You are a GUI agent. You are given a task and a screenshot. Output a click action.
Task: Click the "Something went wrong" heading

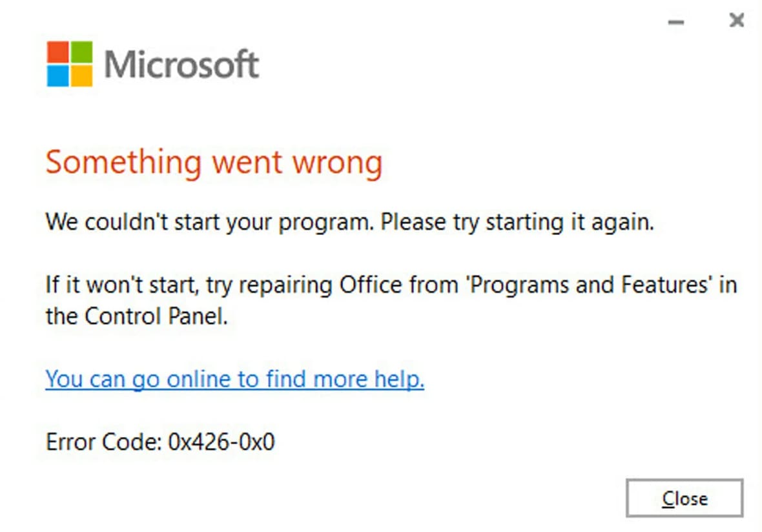coord(214,162)
